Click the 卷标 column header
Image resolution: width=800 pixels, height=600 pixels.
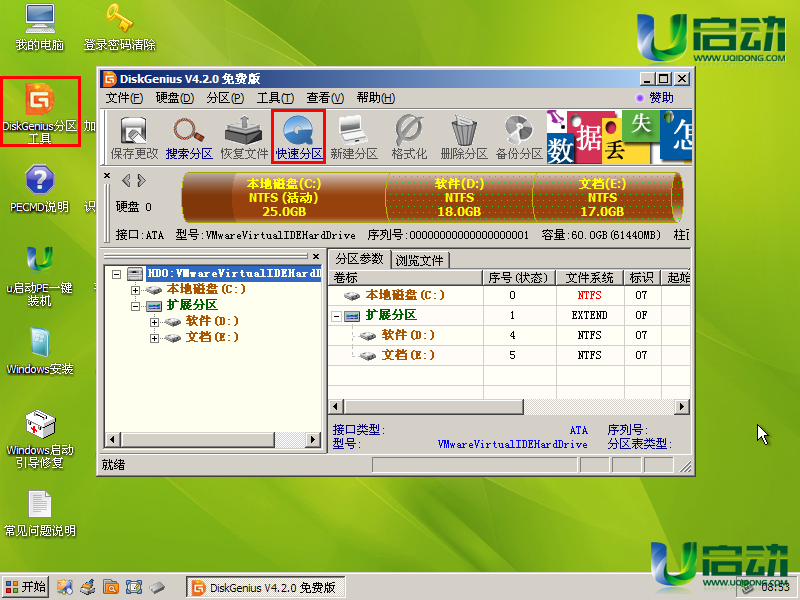click(406, 278)
